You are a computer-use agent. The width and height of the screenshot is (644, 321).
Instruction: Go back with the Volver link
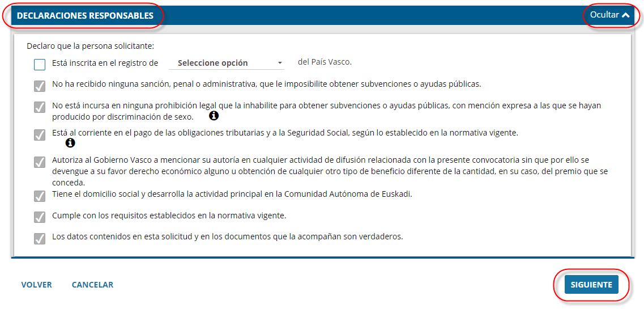tap(37, 285)
